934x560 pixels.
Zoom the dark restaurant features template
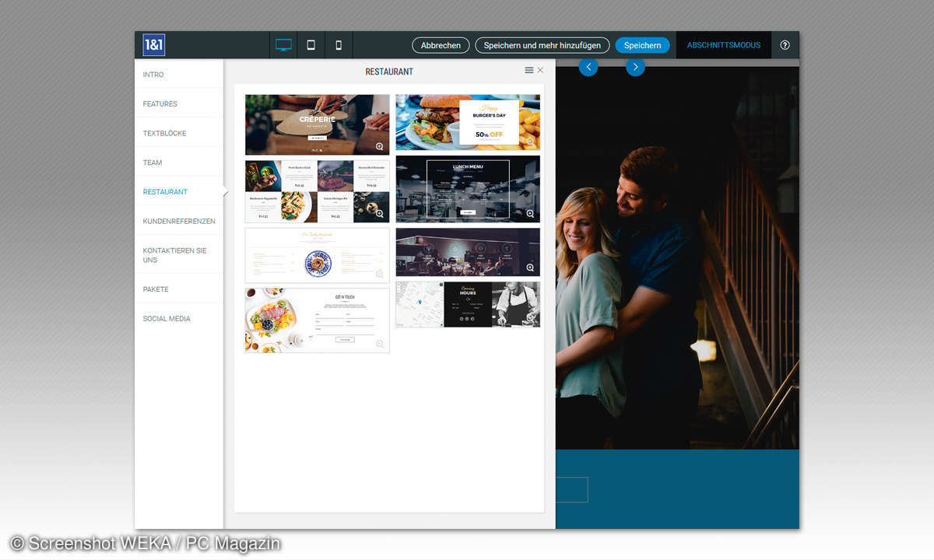[530, 268]
